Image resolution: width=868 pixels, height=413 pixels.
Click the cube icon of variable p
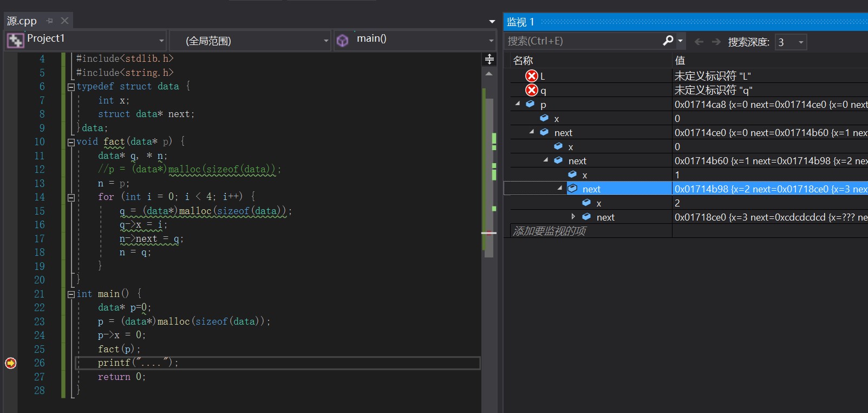(530, 104)
